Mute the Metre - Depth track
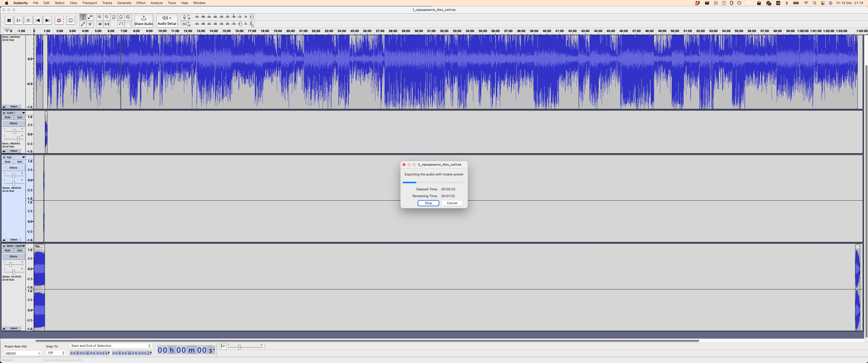868x363 pixels. click(x=7, y=251)
